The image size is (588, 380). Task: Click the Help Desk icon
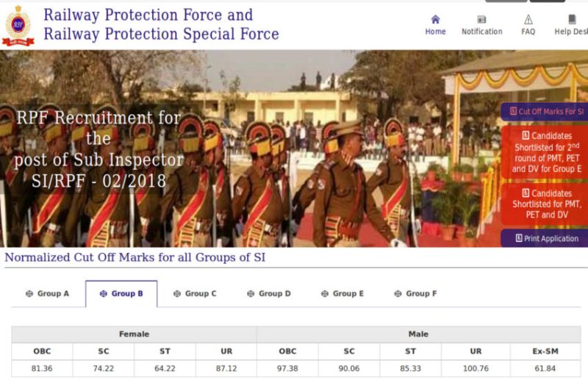click(572, 19)
